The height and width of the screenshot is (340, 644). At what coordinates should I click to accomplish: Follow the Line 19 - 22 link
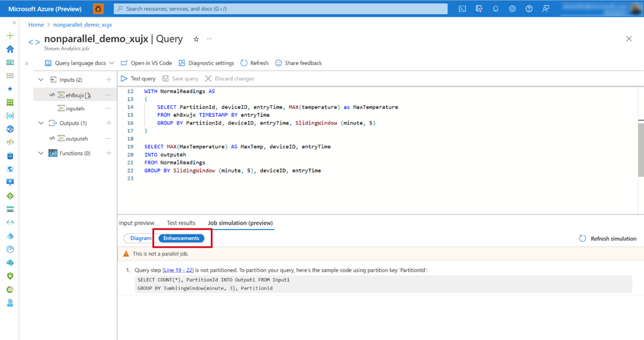178,270
